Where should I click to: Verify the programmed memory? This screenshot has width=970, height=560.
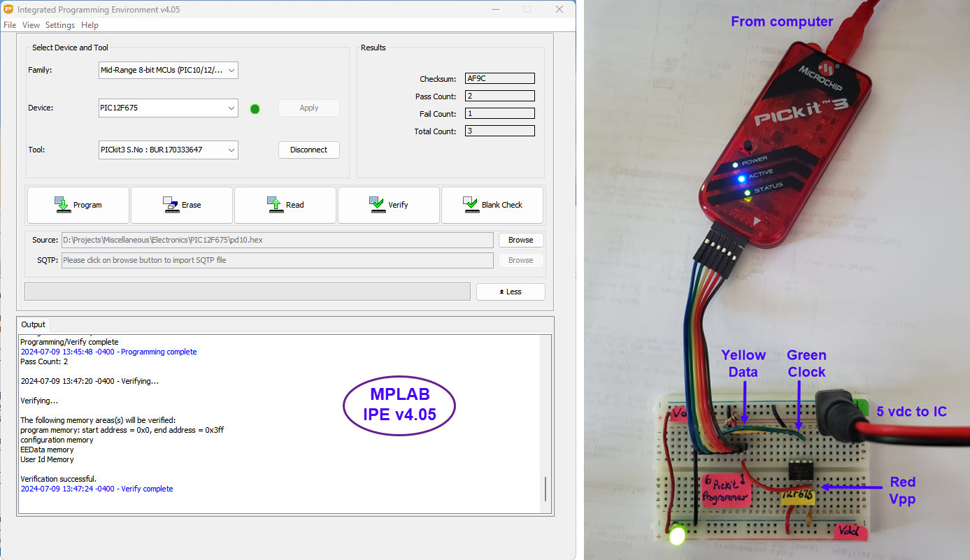388,204
